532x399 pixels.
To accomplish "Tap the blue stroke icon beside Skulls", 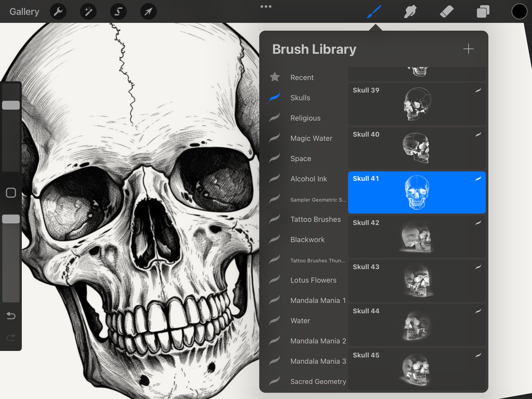I will [x=275, y=97].
